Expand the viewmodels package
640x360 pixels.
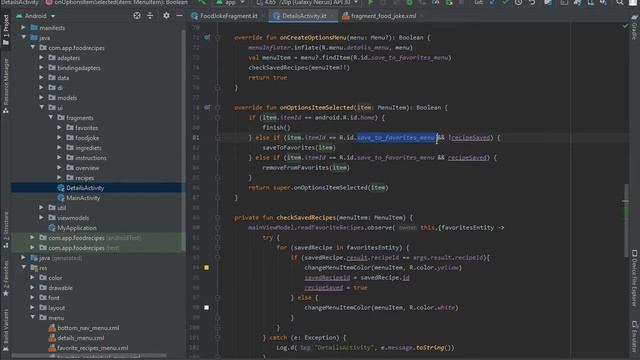[41, 218]
